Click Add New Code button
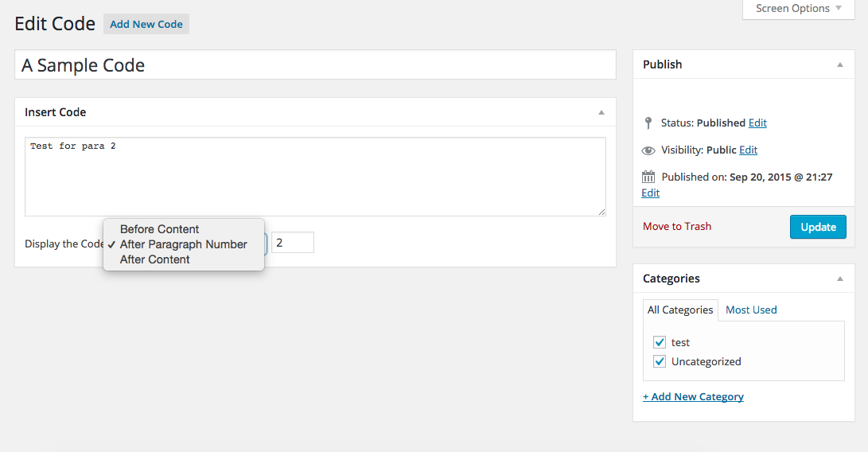The width and height of the screenshot is (868, 452). (146, 24)
